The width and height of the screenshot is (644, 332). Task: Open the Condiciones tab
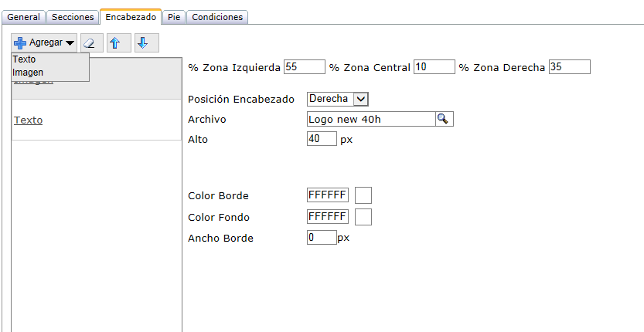point(216,17)
